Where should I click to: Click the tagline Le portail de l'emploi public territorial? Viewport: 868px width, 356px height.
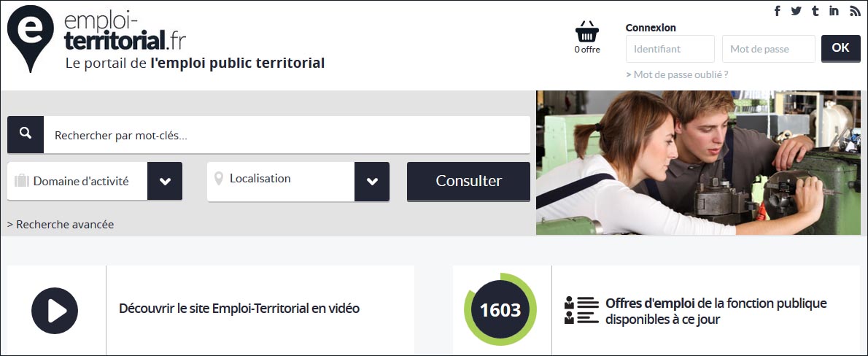click(195, 63)
